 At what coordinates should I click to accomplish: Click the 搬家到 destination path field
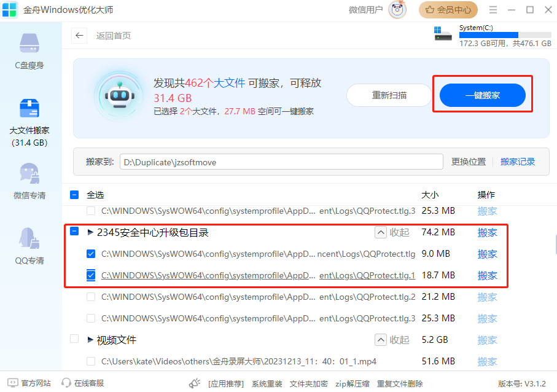(x=281, y=162)
